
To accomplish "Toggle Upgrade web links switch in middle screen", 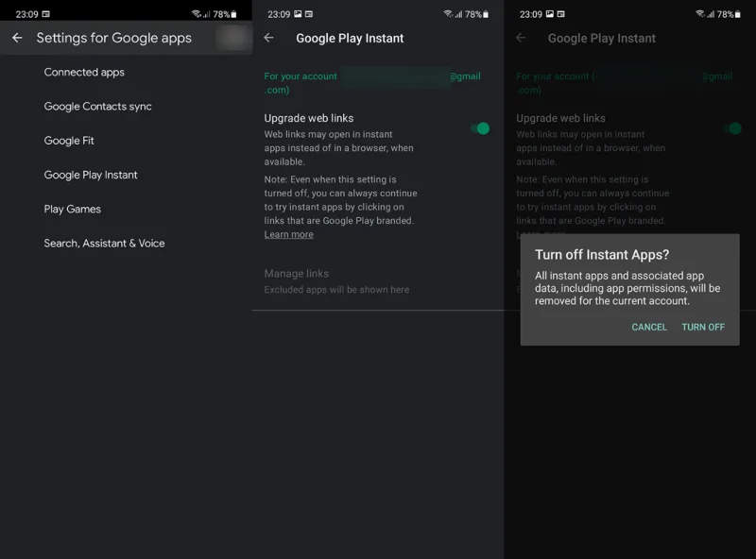I will pyautogui.click(x=480, y=128).
